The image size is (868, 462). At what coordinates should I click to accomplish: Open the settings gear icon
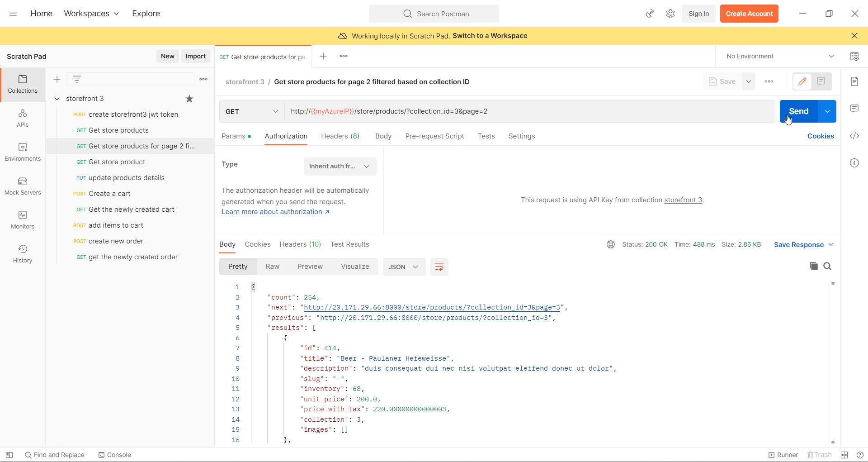coord(670,14)
